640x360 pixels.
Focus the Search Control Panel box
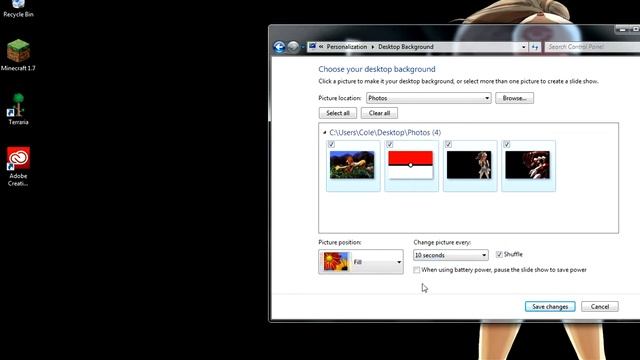592,47
